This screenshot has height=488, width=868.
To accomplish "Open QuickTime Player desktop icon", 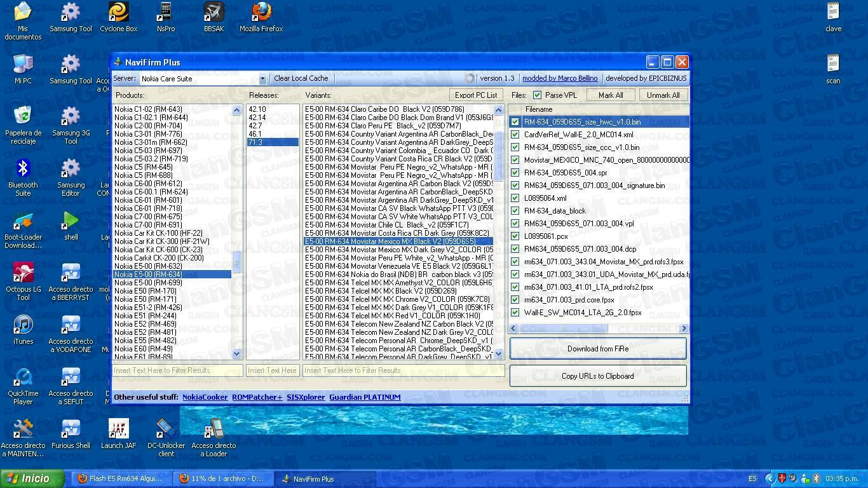I will pyautogui.click(x=23, y=386).
